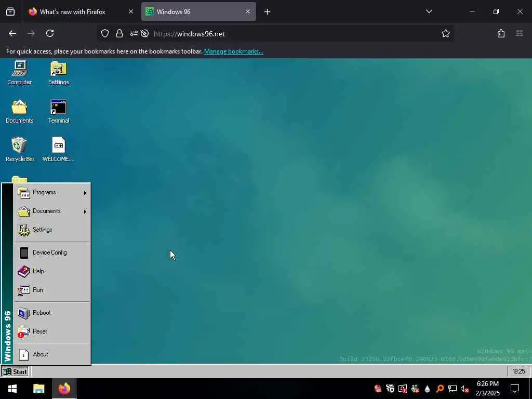
Task: Launch the Terminal desktop shortcut
Action: [x=58, y=111]
